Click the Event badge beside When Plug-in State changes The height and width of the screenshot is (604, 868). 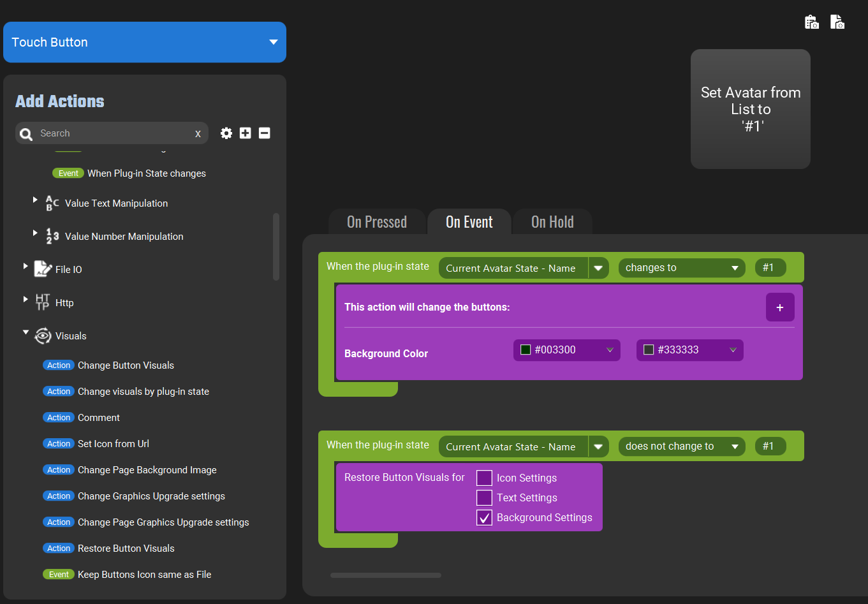pos(68,173)
